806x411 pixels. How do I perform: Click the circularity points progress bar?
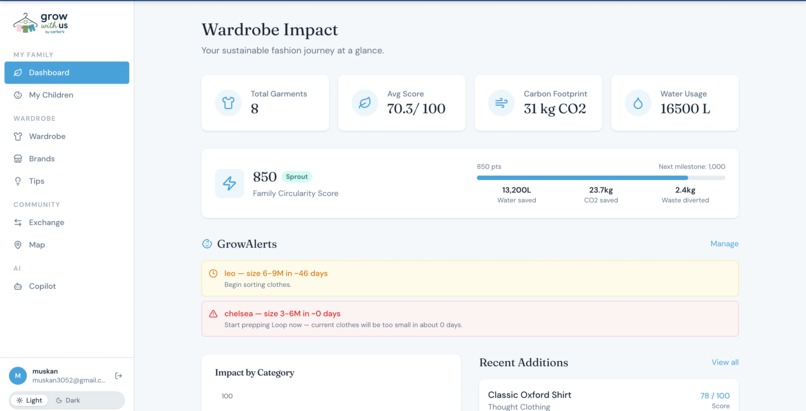[x=601, y=178]
